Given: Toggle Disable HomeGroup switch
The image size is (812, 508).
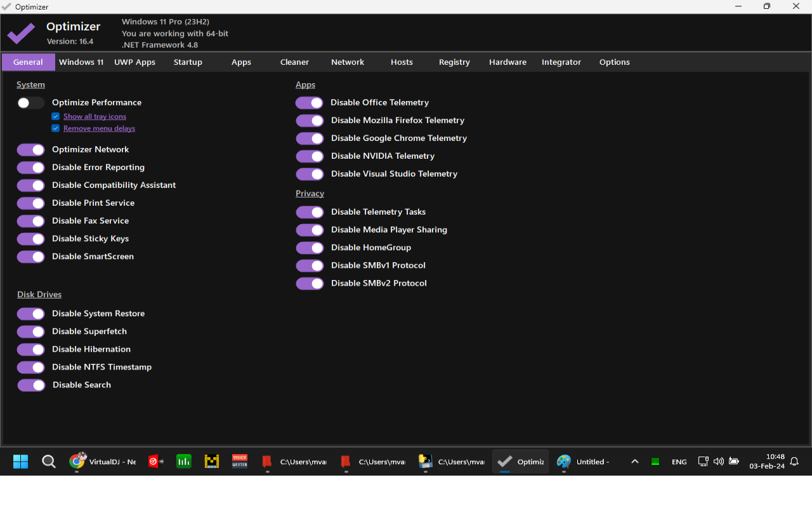Looking at the screenshot, I should coord(310,248).
